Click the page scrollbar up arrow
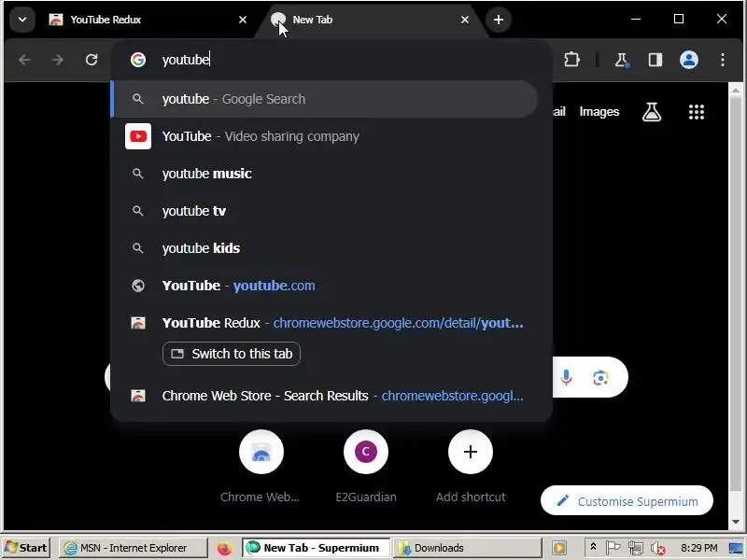The image size is (747, 560). 736,90
